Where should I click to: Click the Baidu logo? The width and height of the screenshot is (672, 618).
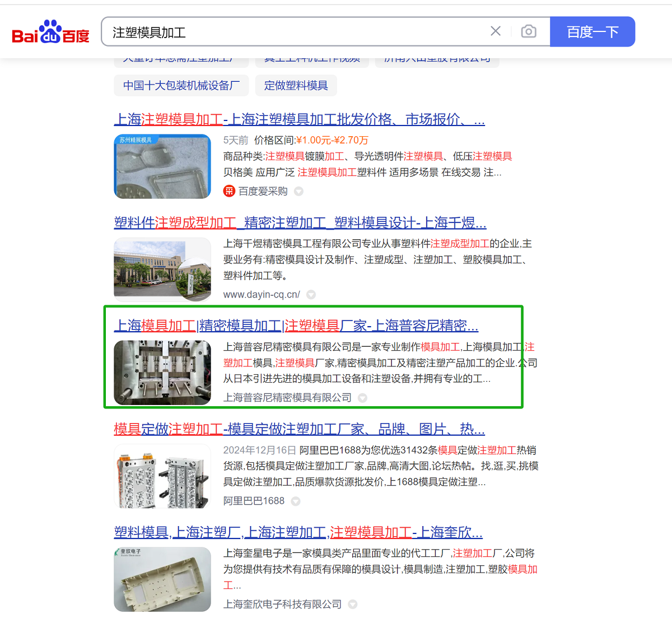pos(50,32)
